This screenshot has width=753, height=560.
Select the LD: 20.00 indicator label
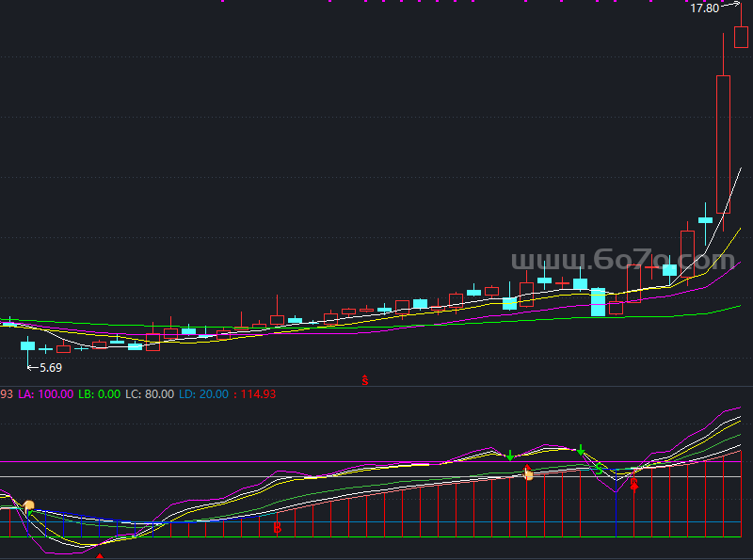click(x=203, y=394)
